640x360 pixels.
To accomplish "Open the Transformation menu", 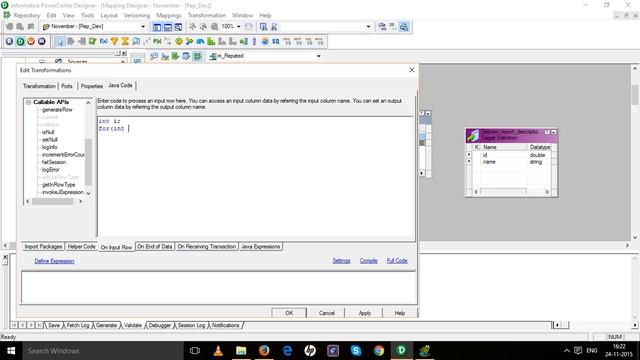I will pos(207,16).
